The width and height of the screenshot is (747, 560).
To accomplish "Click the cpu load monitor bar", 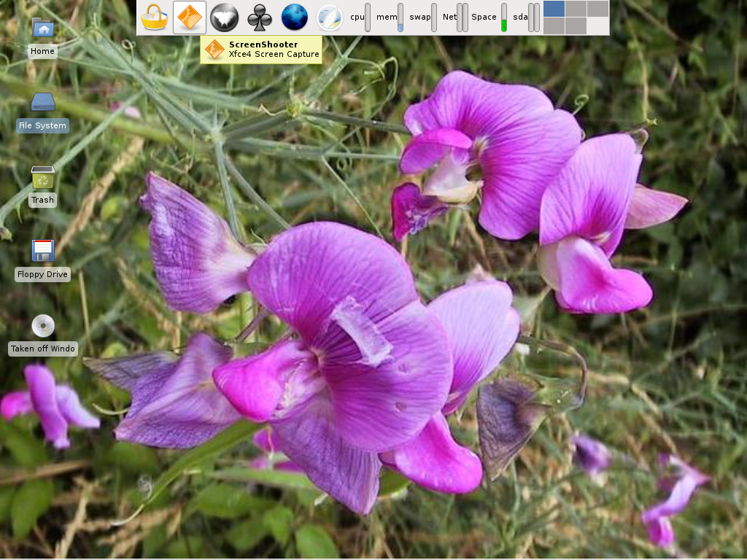I will coord(368,17).
